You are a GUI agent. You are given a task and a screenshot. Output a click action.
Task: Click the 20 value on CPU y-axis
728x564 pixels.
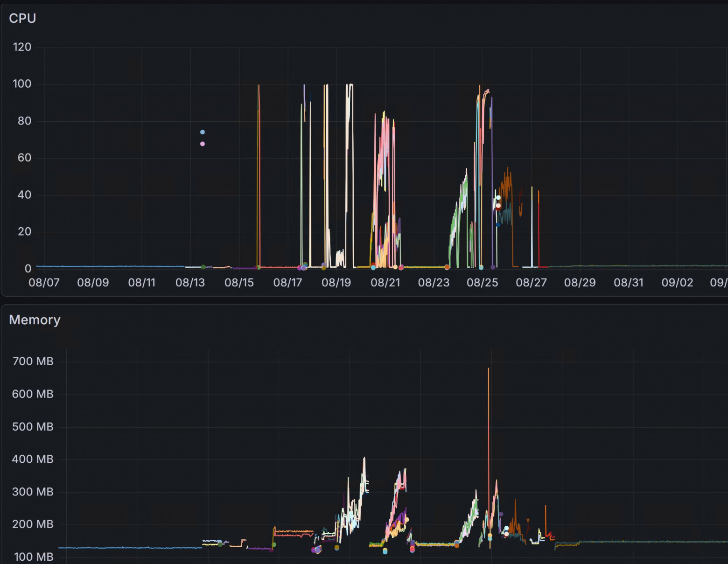(24, 231)
